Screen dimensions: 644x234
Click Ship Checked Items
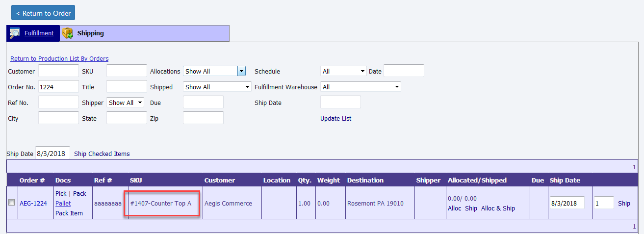click(102, 154)
